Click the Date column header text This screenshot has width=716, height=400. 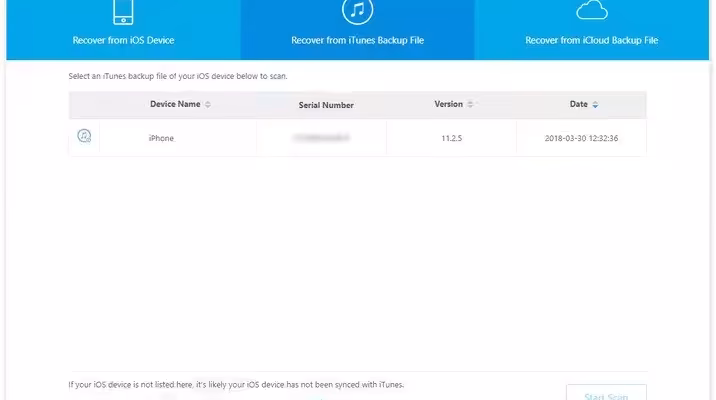click(579, 104)
